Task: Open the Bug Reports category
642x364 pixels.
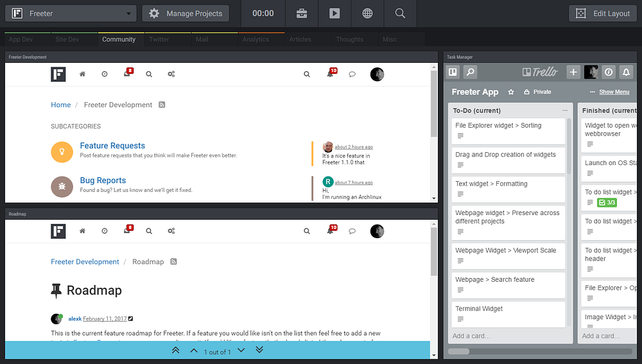Action: [x=103, y=180]
